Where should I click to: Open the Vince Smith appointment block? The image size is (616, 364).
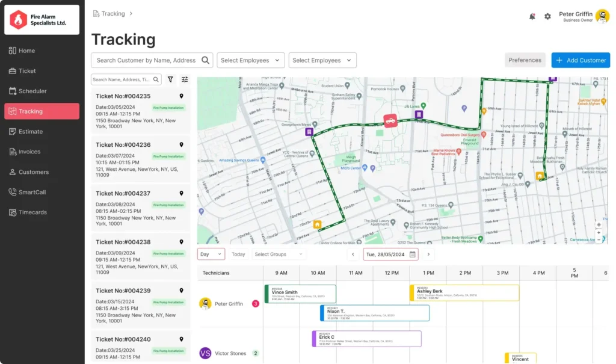[301, 294]
